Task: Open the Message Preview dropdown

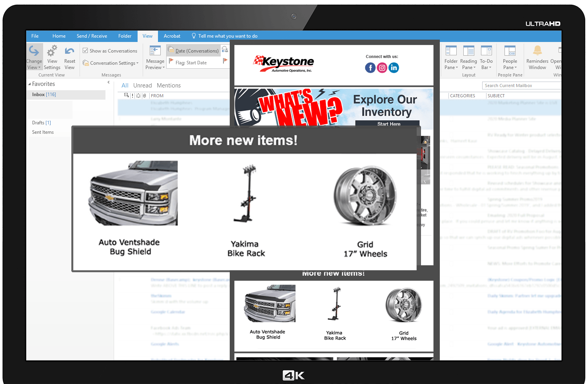Action: coord(155,64)
